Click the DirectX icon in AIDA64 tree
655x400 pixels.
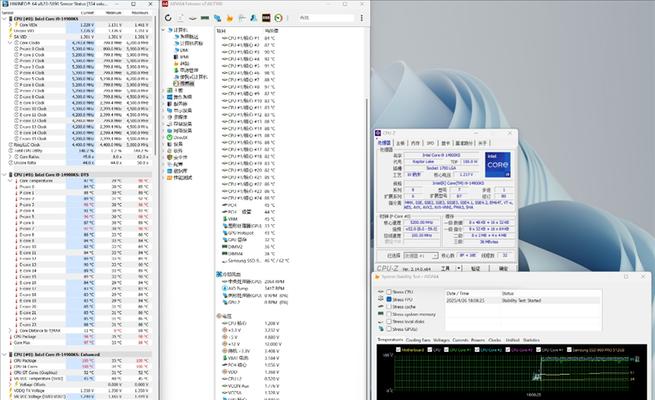(170, 137)
